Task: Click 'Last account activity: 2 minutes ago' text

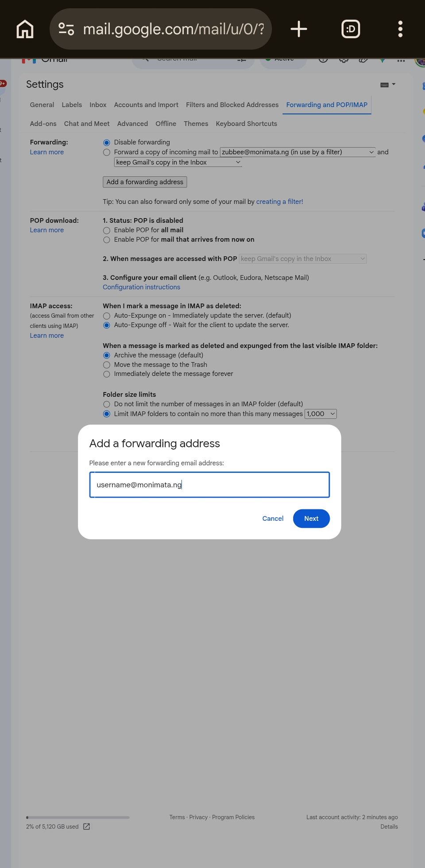Action: point(352,817)
